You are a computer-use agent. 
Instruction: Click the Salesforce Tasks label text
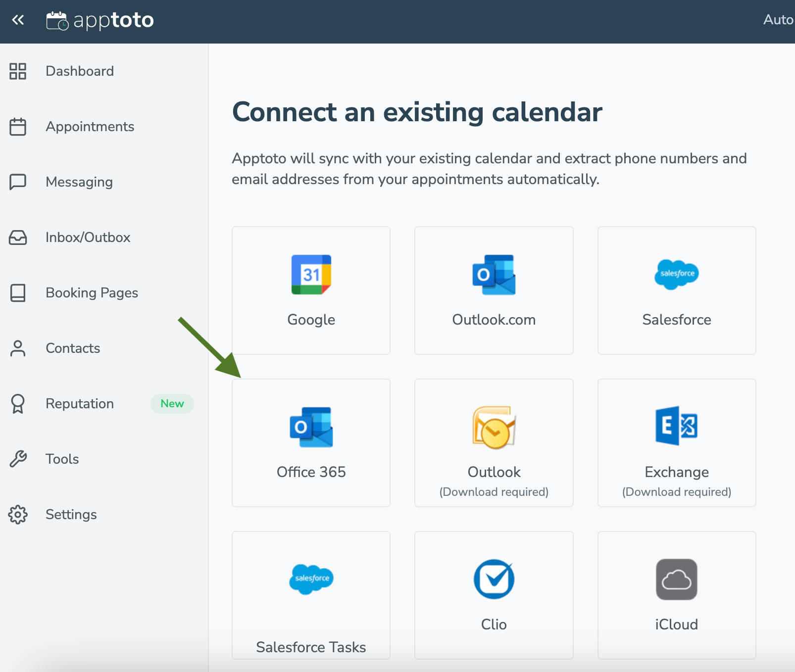pyautogui.click(x=311, y=647)
